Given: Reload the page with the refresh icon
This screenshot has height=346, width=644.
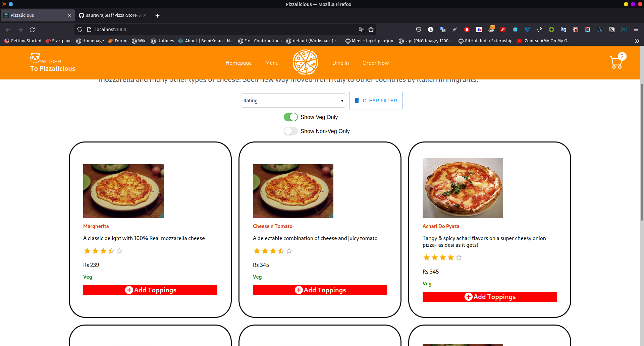Looking at the screenshot, I should coord(32,30).
